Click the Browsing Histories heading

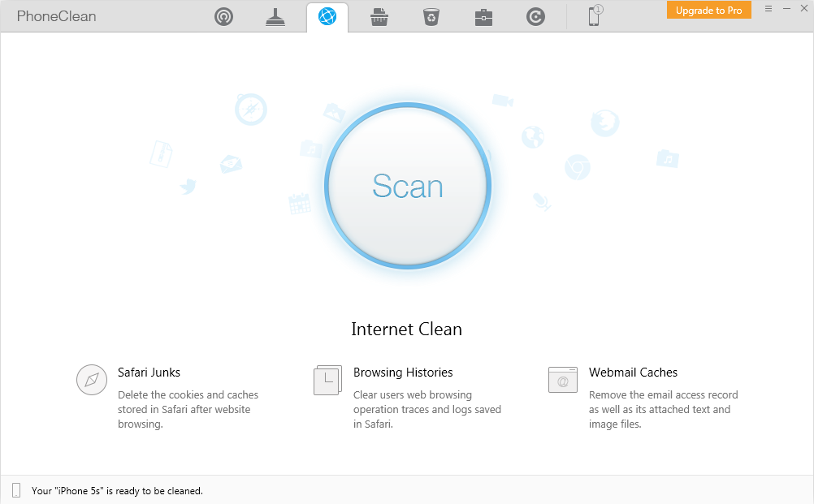coord(403,373)
